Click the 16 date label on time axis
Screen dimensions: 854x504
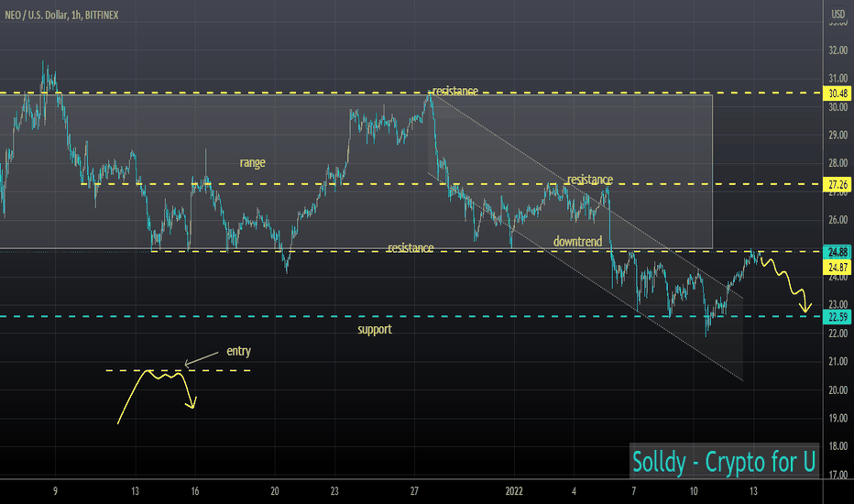tap(195, 491)
